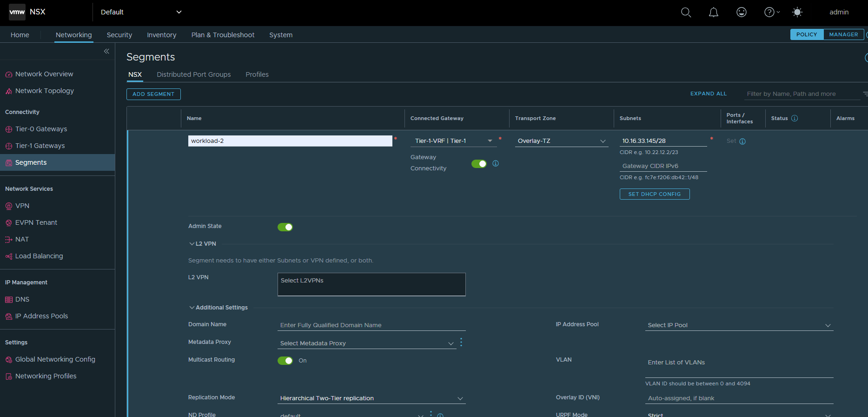The image size is (868, 417).
Task: Click the DNS sidebar icon
Action: 8,300
